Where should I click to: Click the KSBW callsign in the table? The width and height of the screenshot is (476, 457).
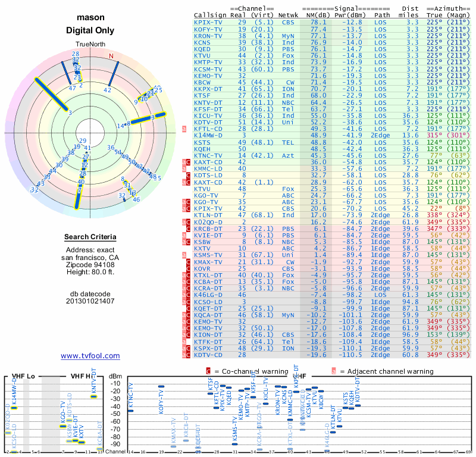(x=202, y=242)
